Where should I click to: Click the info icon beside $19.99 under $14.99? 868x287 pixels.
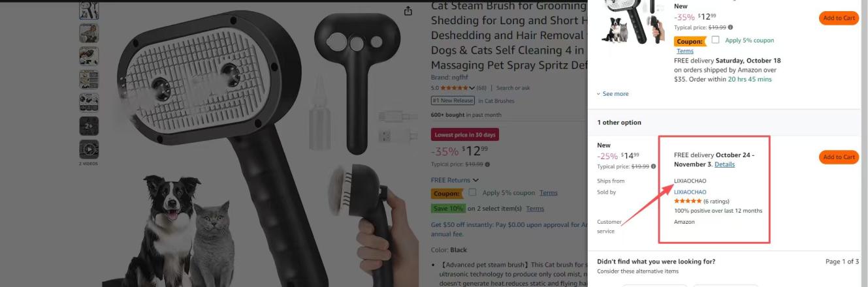pyautogui.click(x=653, y=166)
